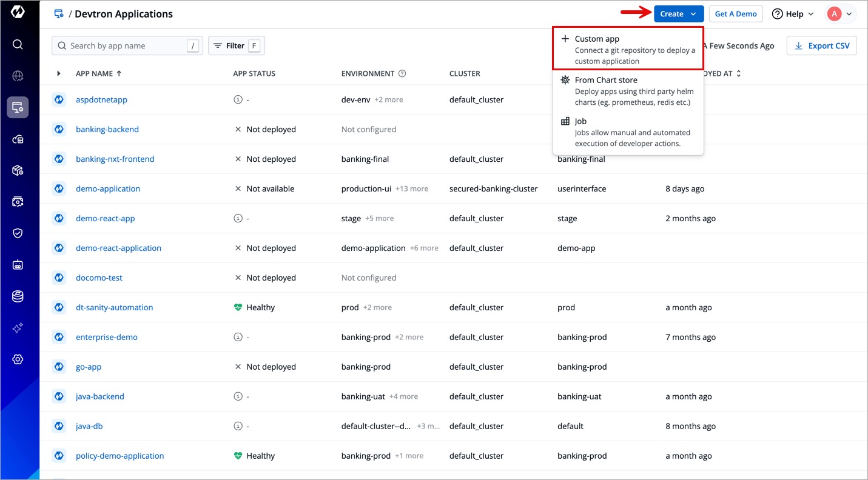Image resolution: width=868 pixels, height=480 pixels.
Task: Open the Applications icon in sidebar
Action: pyautogui.click(x=18, y=108)
